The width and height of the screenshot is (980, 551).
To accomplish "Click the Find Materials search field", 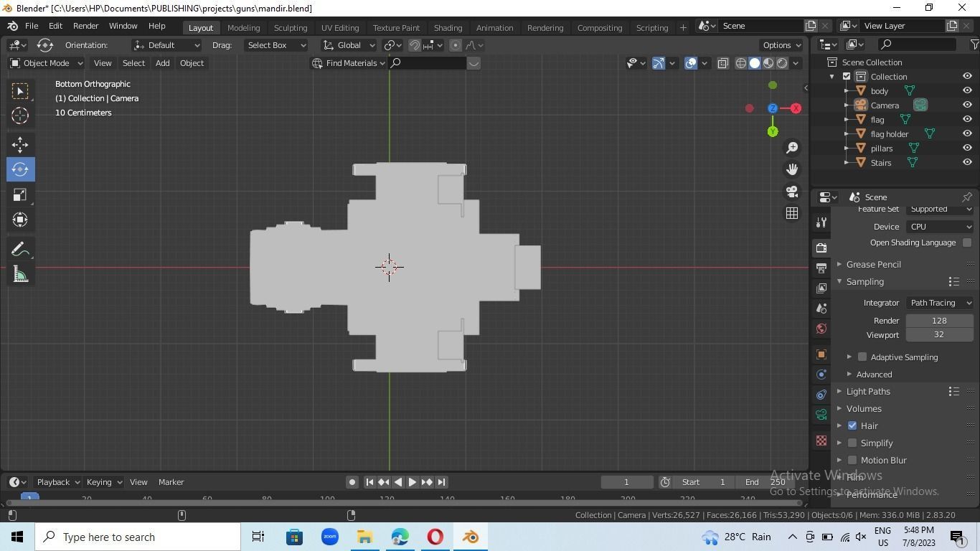I will [x=428, y=63].
